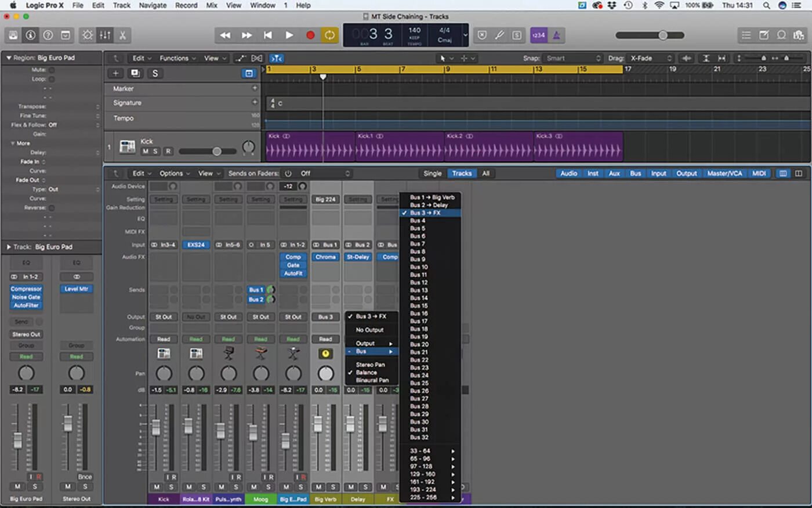Click the Duplicate Track icon
The image size is (812, 508).
point(135,73)
